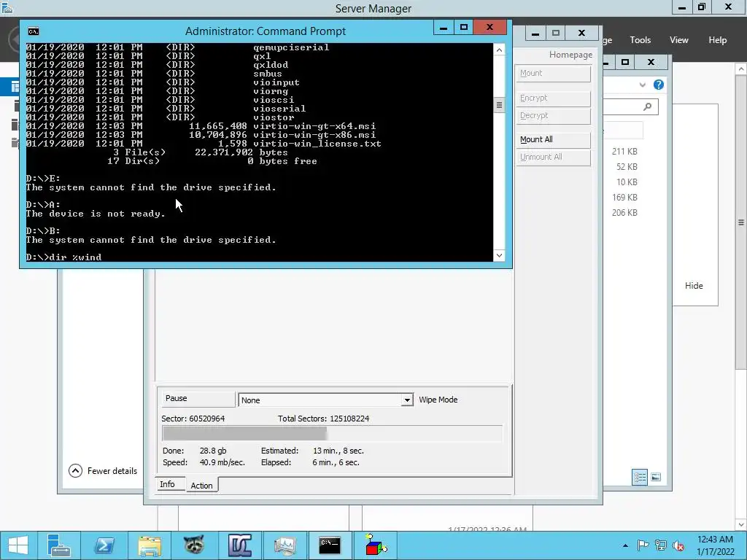Screen dimensions: 747x560
Task: Click the help question mark icon
Action: pyautogui.click(x=659, y=85)
